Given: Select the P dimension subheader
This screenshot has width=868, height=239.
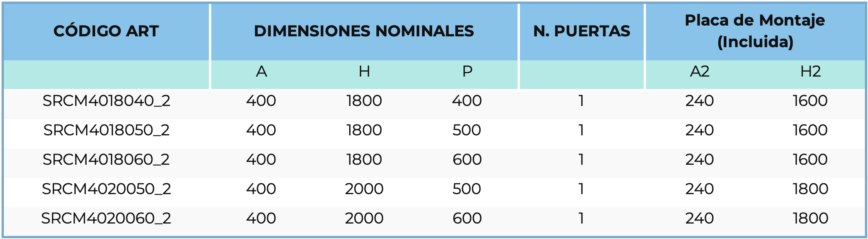Looking at the screenshot, I should pos(467,72).
